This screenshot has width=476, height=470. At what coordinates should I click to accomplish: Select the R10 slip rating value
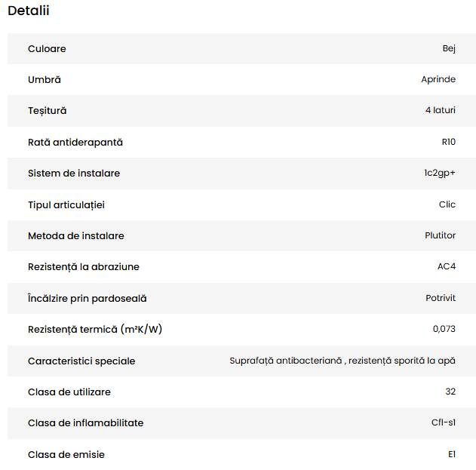click(448, 142)
